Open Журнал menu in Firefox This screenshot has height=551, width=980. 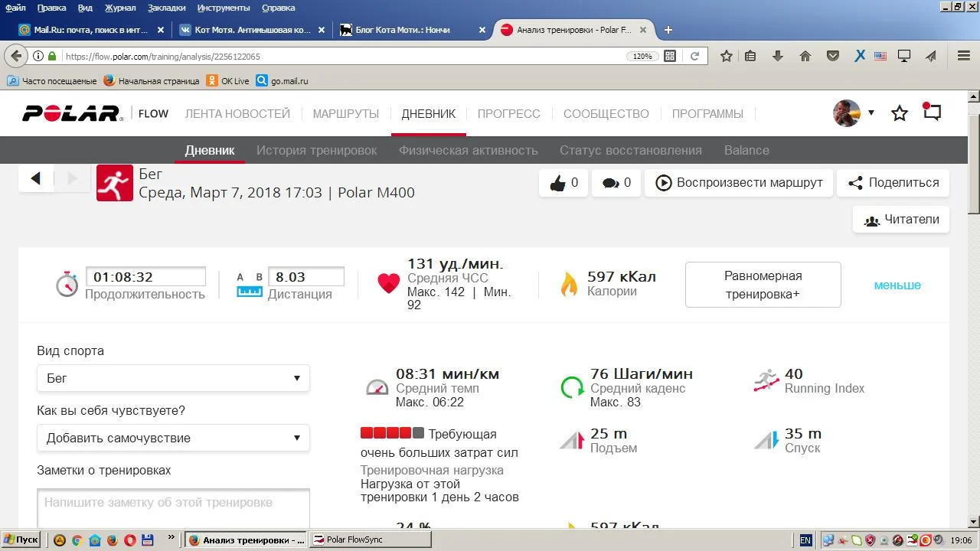[120, 8]
